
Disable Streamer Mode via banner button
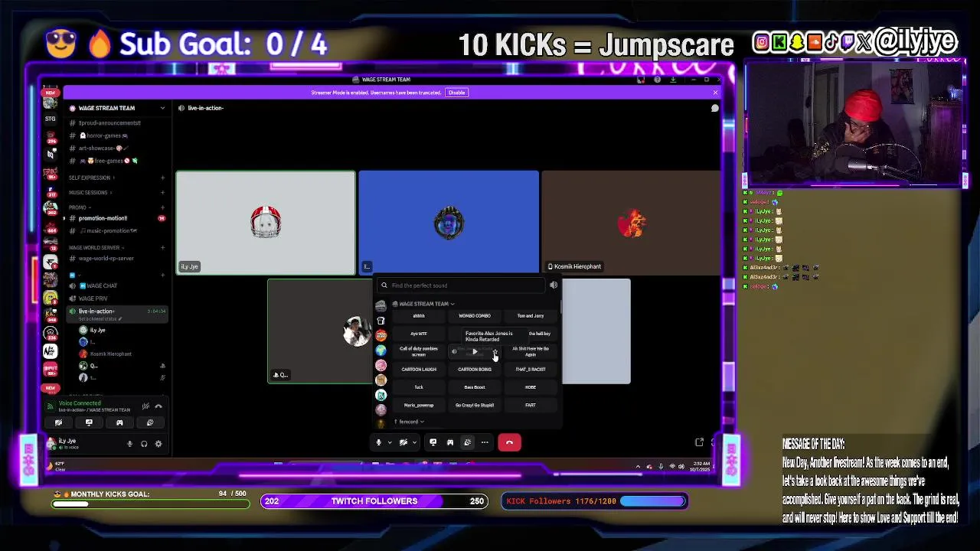(x=457, y=93)
